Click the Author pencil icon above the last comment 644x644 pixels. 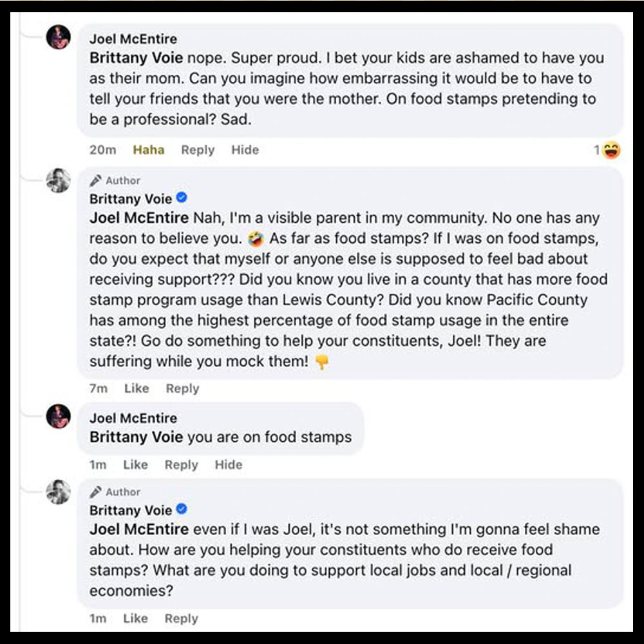pyautogui.click(x=96, y=492)
